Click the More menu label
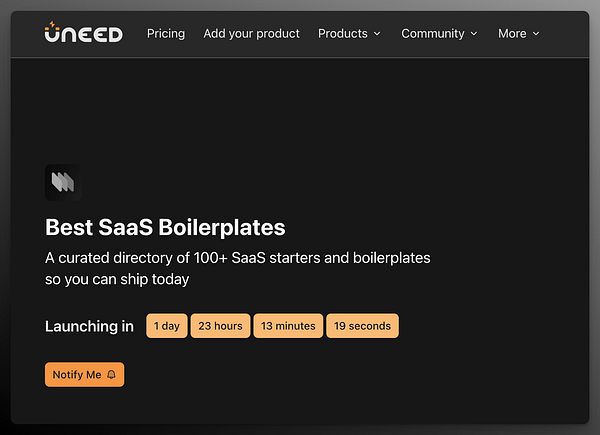This screenshot has height=435, width=600. coord(512,33)
